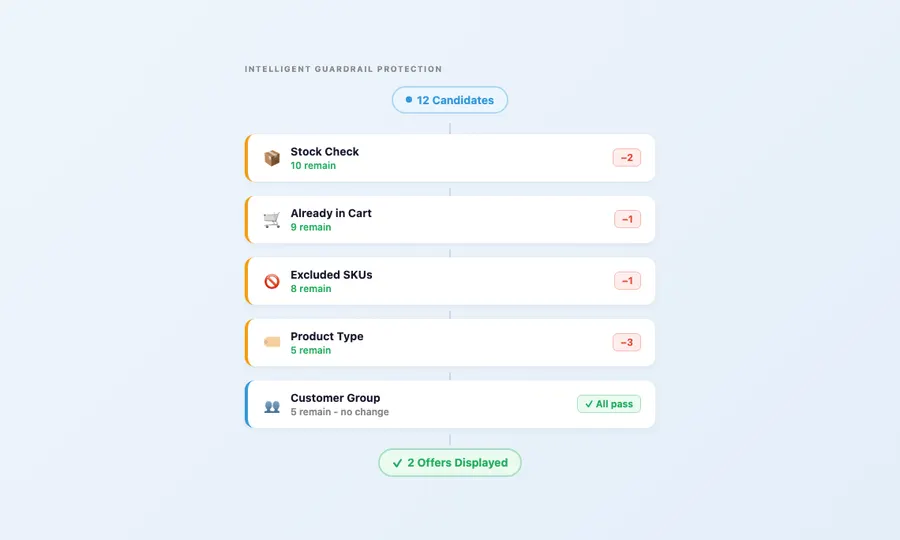Image resolution: width=900 pixels, height=540 pixels.
Task: Select the 2 Offers Displayed pill
Action: (x=450, y=463)
